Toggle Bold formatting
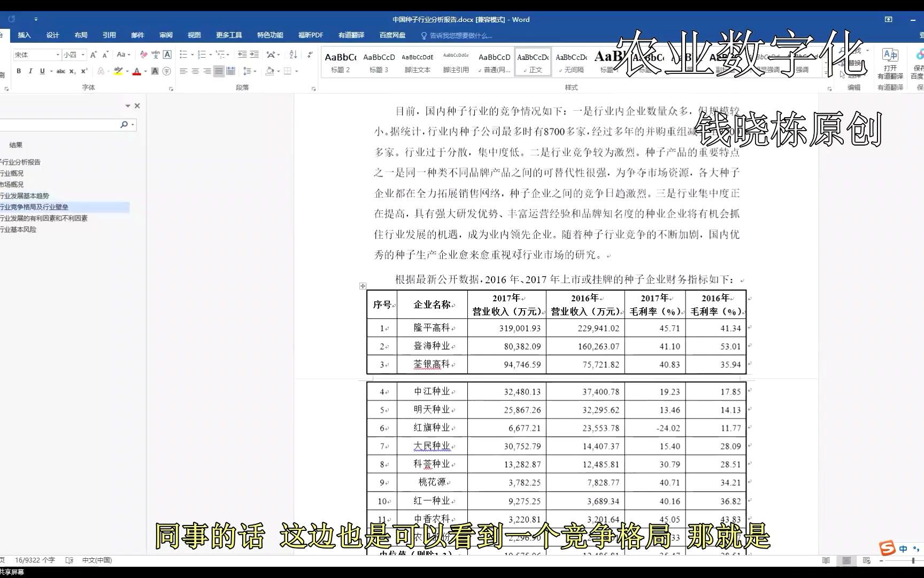Viewport: 924px width, 578px height. click(19, 71)
